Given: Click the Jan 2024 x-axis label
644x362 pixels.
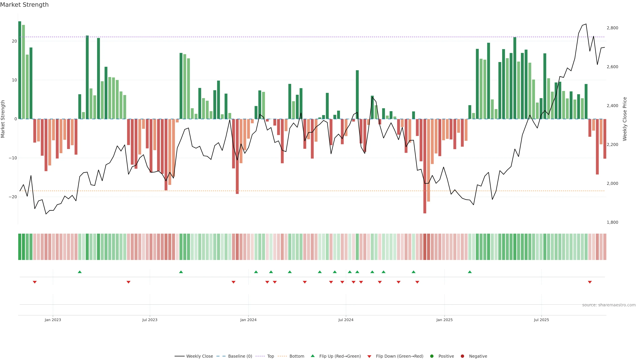Looking at the screenshot, I should (x=248, y=320).
